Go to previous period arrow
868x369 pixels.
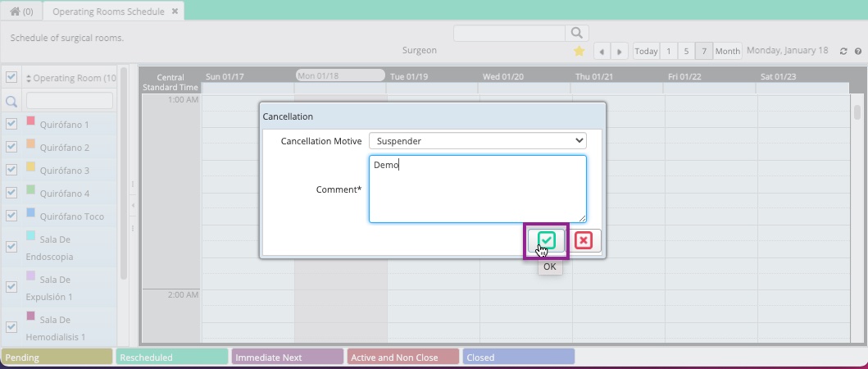click(x=602, y=51)
